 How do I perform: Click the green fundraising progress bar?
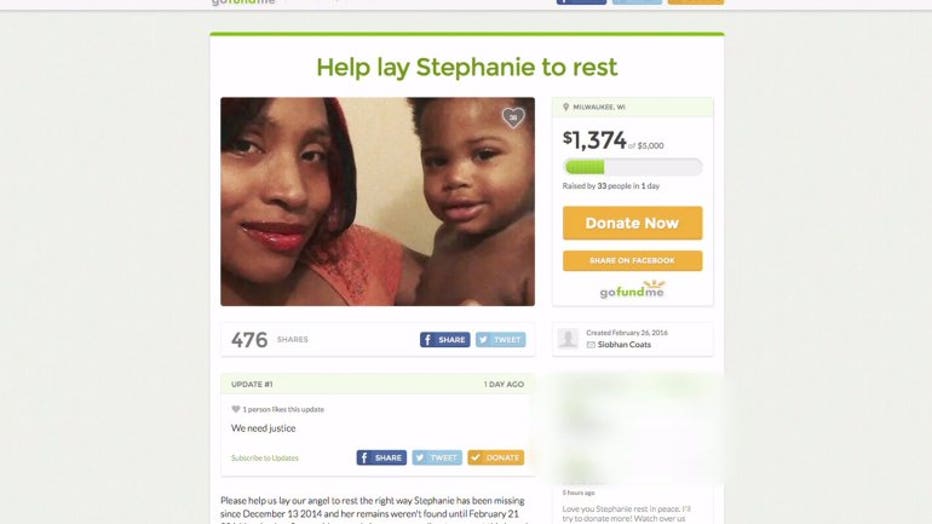pyautogui.click(x=632, y=167)
